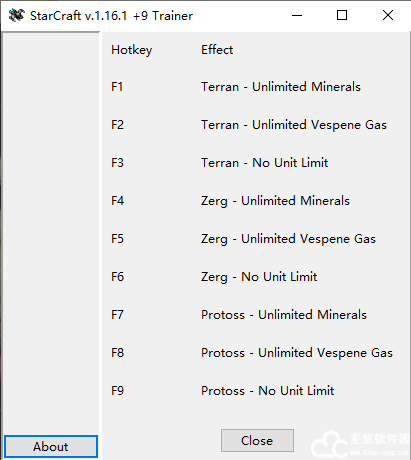This screenshot has height=460, width=411.
Task: Click the window title text
Action: coord(111,16)
